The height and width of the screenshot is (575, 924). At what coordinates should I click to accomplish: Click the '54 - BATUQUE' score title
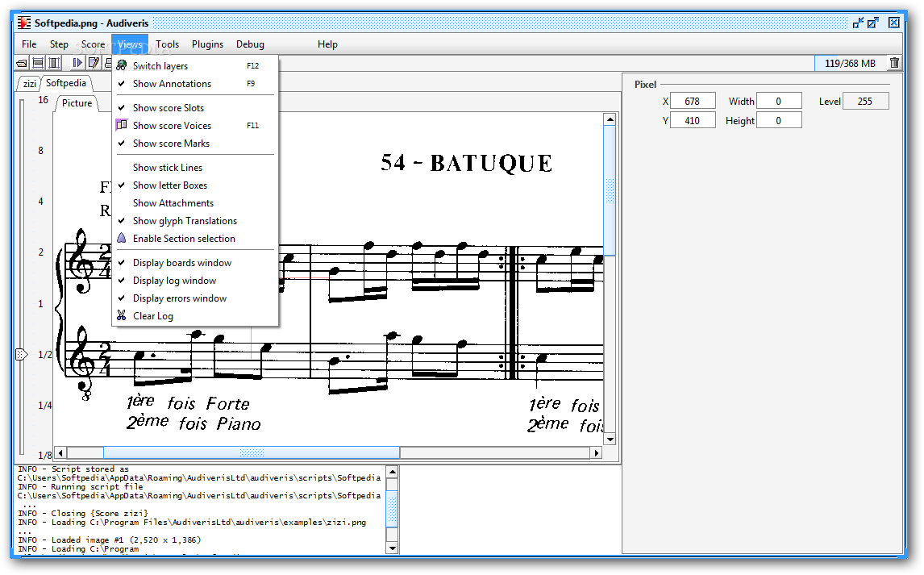(467, 163)
